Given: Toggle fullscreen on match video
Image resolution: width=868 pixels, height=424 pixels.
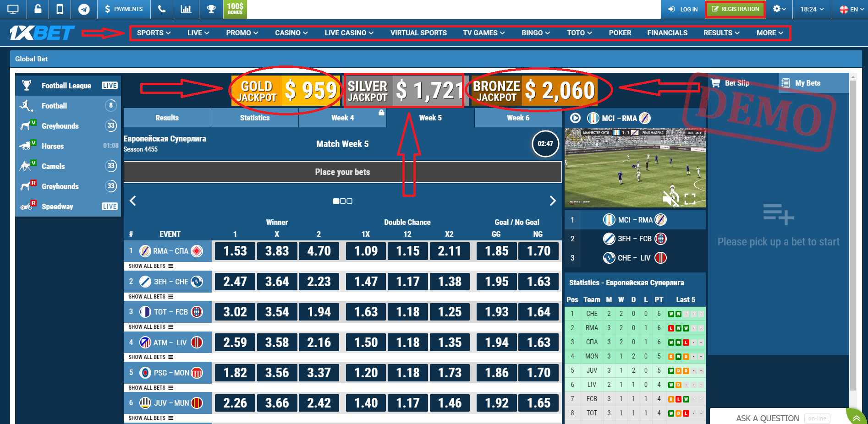Looking at the screenshot, I should coord(690,199).
